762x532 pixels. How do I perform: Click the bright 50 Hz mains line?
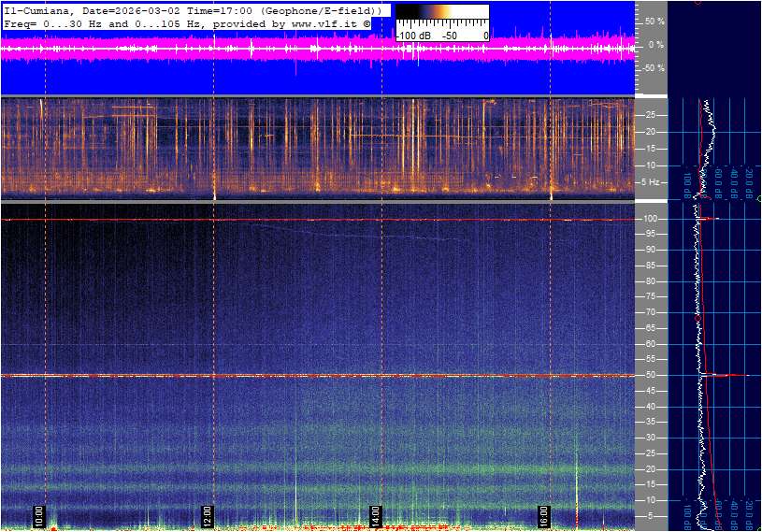click(318, 376)
